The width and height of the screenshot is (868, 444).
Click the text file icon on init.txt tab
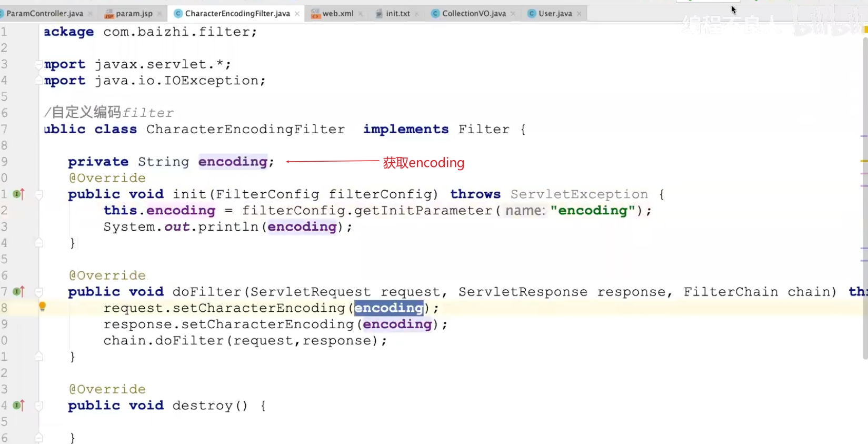[x=379, y=14]
